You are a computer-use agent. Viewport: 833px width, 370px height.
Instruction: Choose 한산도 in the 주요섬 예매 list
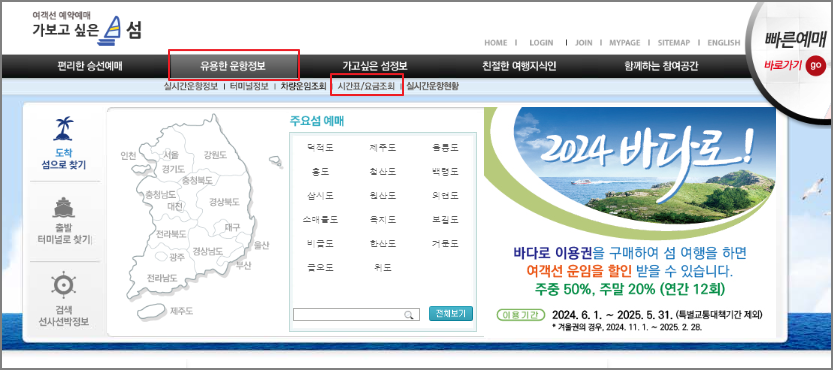click(x=382, y=243)
